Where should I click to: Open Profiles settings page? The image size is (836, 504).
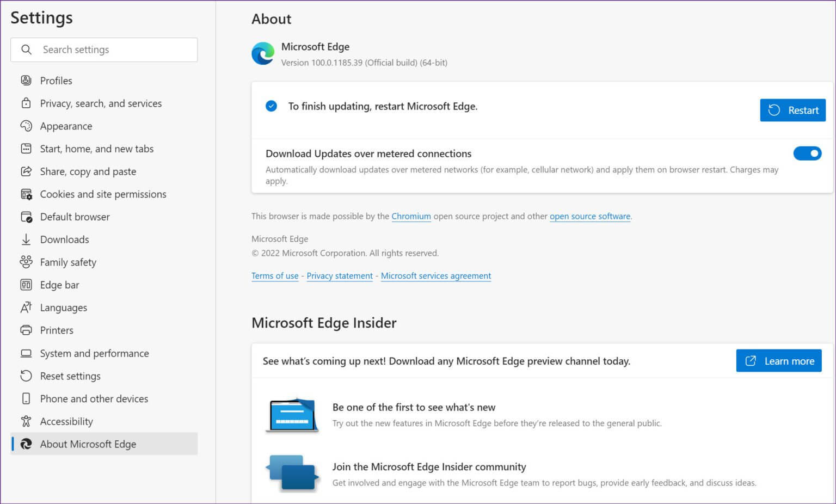click(104, 81)
